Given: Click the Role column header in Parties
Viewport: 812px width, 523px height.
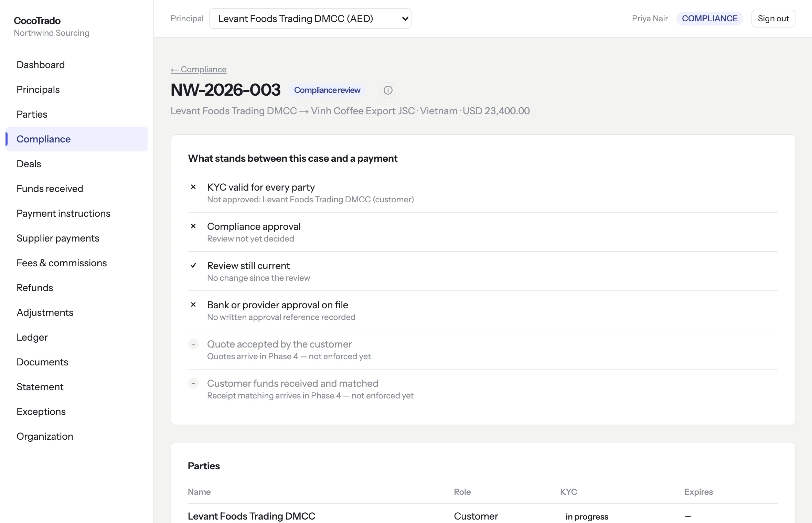Looking at the screenshot, I should click(x=462, y=492).
